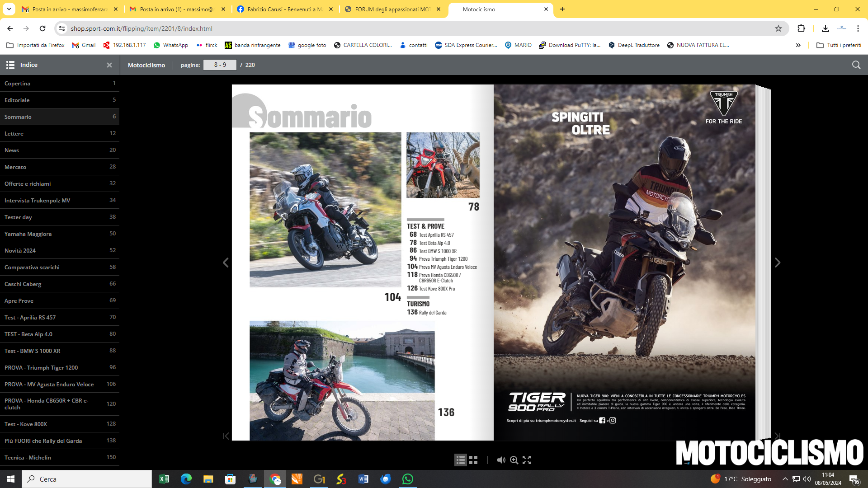This screenshot has height=488, width=868.
Task: Expand hidden bookmarks chevron
Action: [x=798, y=45]
